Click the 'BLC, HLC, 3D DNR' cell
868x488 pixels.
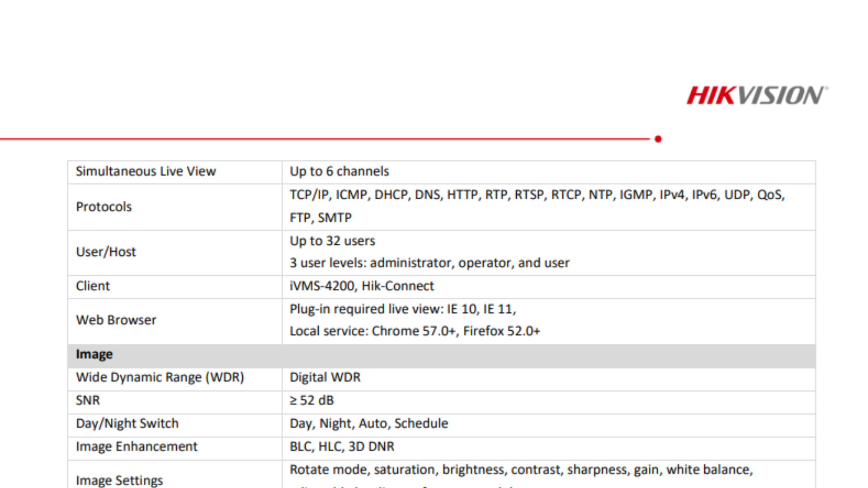[x=342, y=447]
